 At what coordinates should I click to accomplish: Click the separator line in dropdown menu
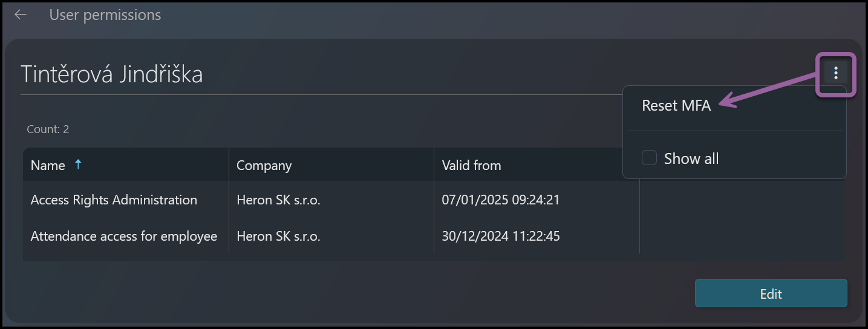(734, 131)
